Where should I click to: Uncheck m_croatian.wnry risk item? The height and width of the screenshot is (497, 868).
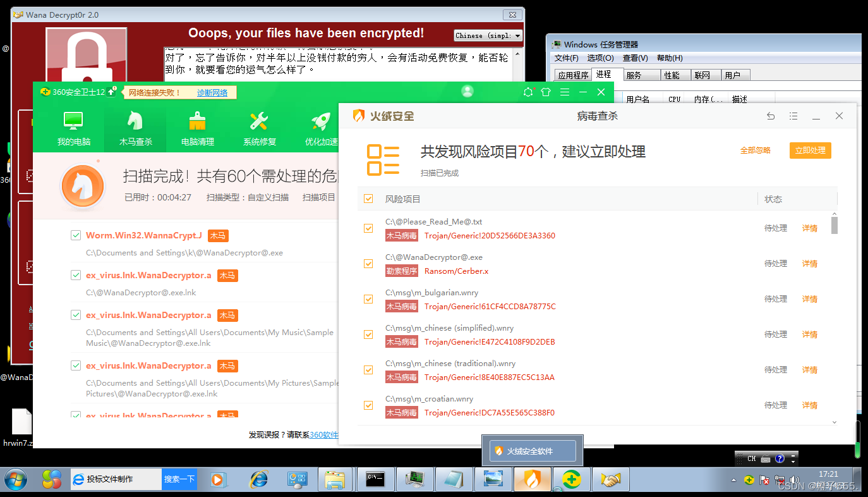click(x=368, y=405)
